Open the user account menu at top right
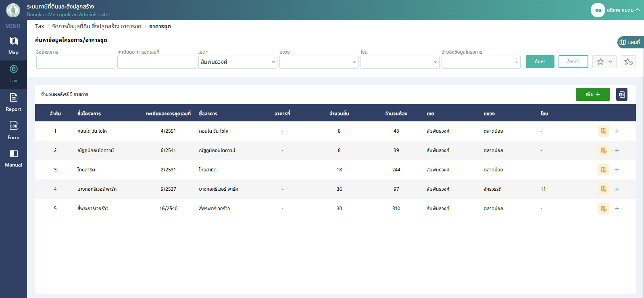Viewport: 644px width, 298px height. [x=615, y=10]
